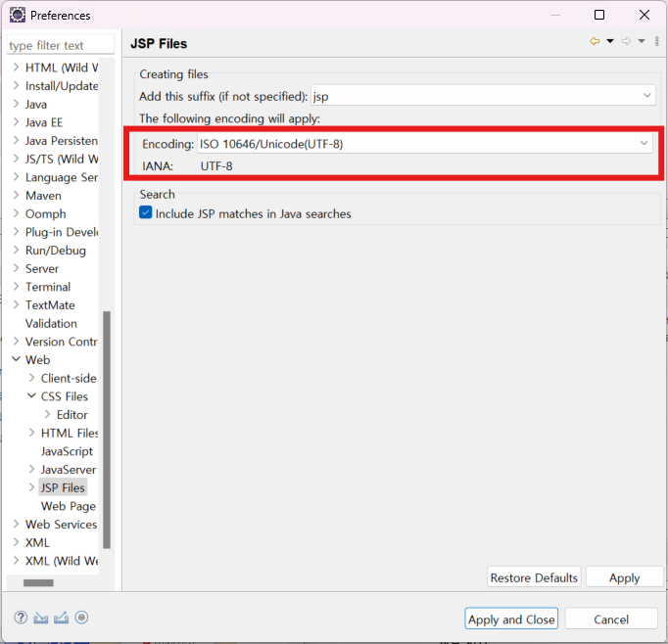This screenshot has width=668, height=644.
Task: Select the Web Page preference item
Action: pyautogui.click(x=69, y=506)
